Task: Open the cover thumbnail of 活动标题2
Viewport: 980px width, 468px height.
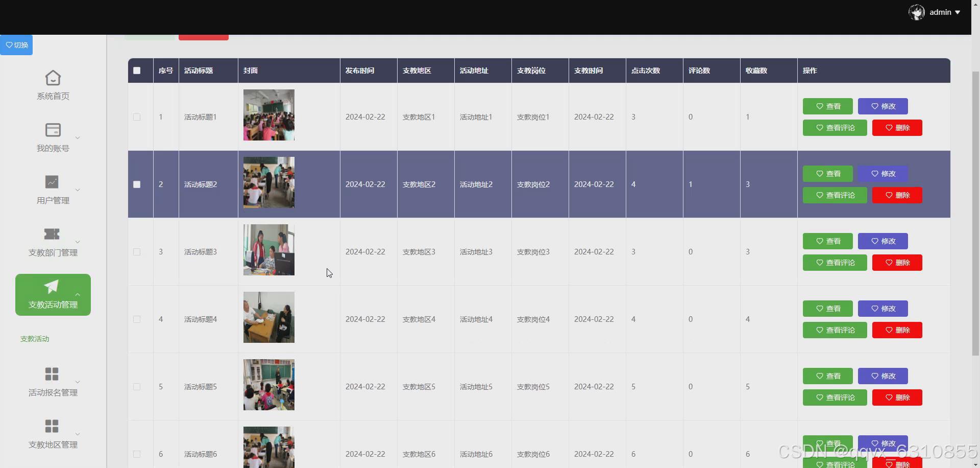Action: click(x=268, y=182)
